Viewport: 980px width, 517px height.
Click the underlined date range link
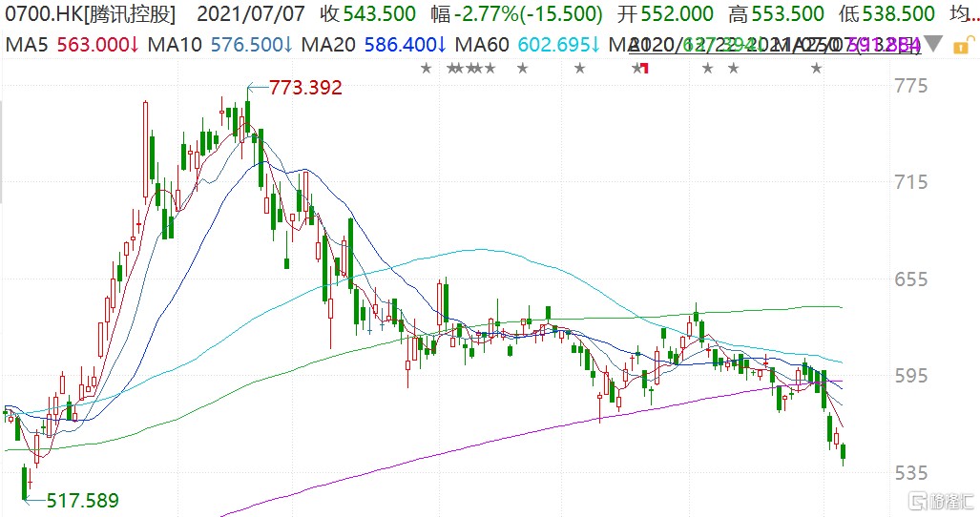(775, 45)
